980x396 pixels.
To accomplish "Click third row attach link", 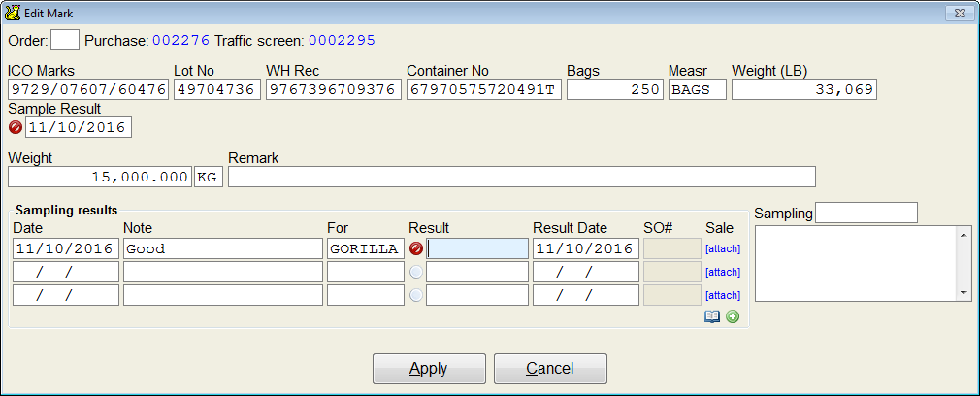I will (723, 295).
